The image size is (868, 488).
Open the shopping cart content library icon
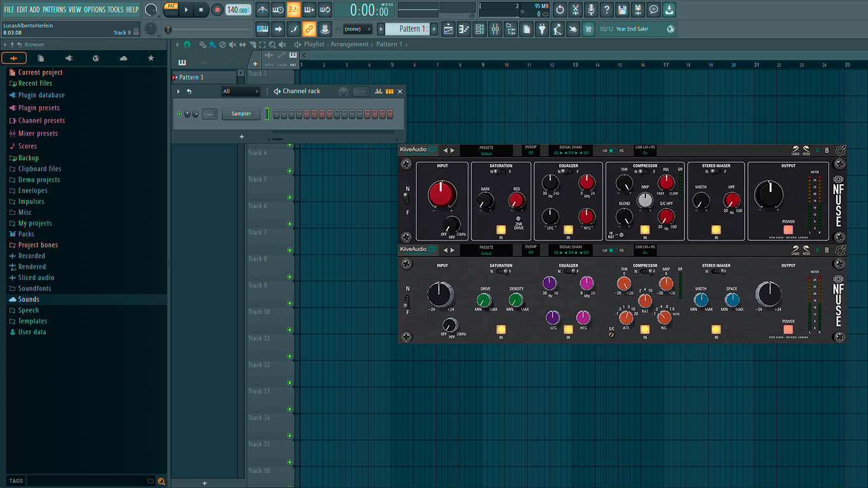[588, 29]
